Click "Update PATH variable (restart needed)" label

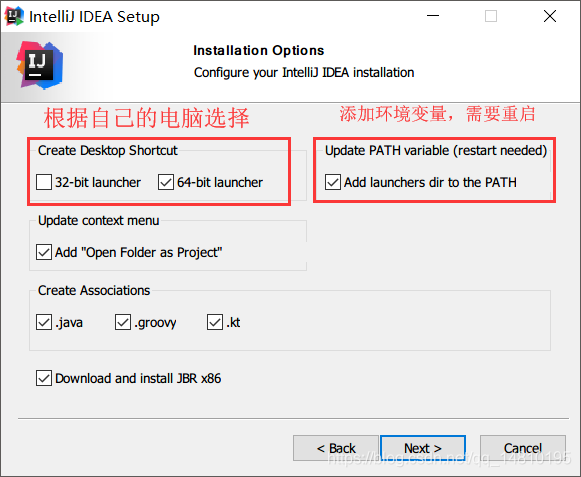click(x=436, y=150)
